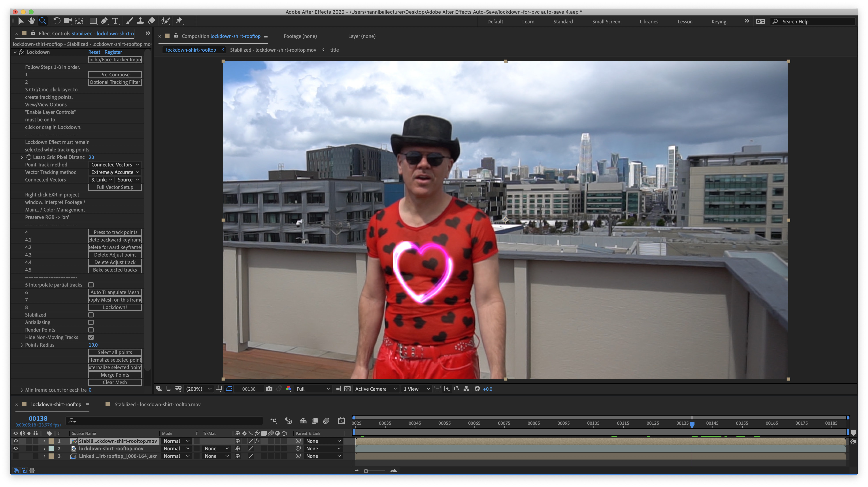Select the Eraser tool
This screenshot has height=487, width=868.
click(152, 21)
